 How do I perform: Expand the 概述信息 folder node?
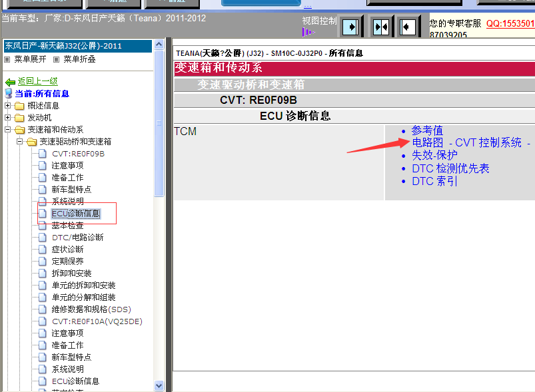(7, 106)
